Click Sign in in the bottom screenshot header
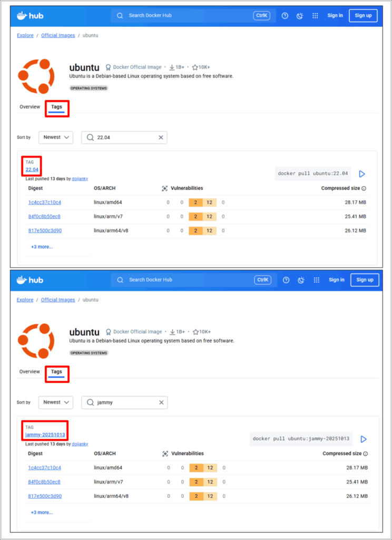This screenshot has height=540, width=392. [336, 280]
